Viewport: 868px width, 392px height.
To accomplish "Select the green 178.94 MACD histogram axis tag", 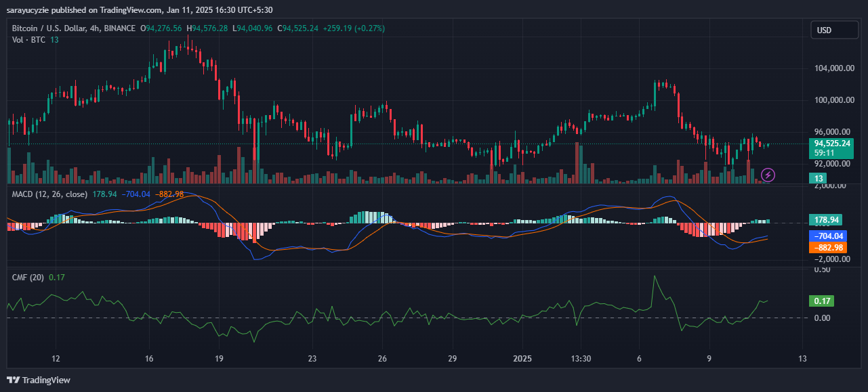I will tap(827, 220).
